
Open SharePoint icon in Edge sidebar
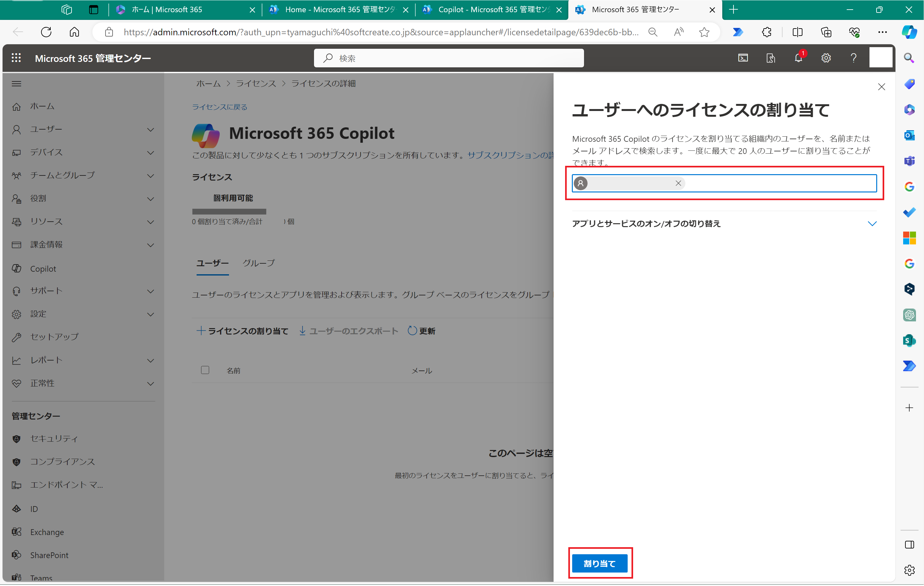click(x=910, y=340)
